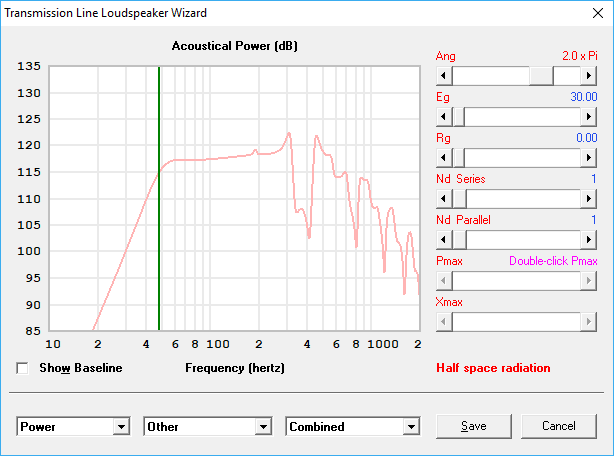This screenshot has height=456, width=614.
Task: Increase Eg with the right arrow
Action: click(588, 117)
